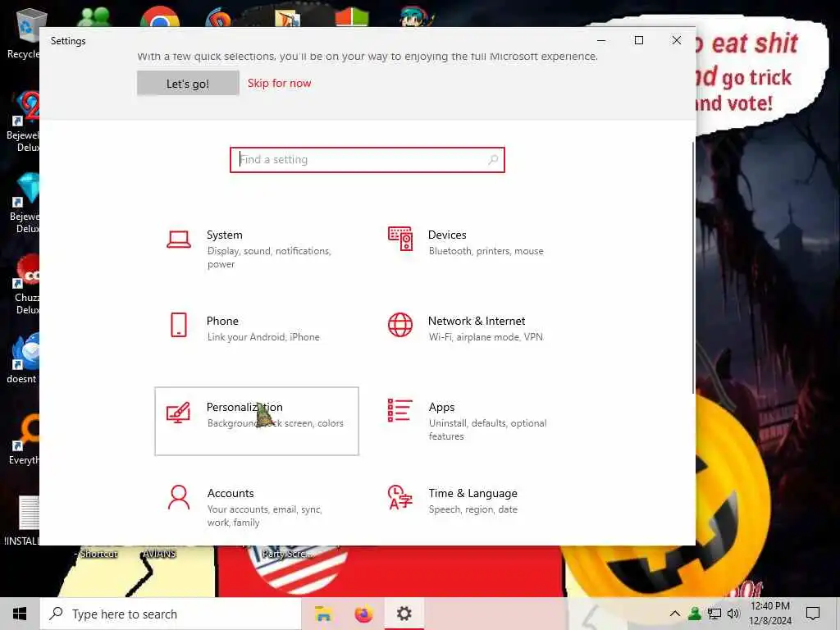Open the Google Chrome desktop icon
Viewport: 840px width, 630px height.
point(160,16)
